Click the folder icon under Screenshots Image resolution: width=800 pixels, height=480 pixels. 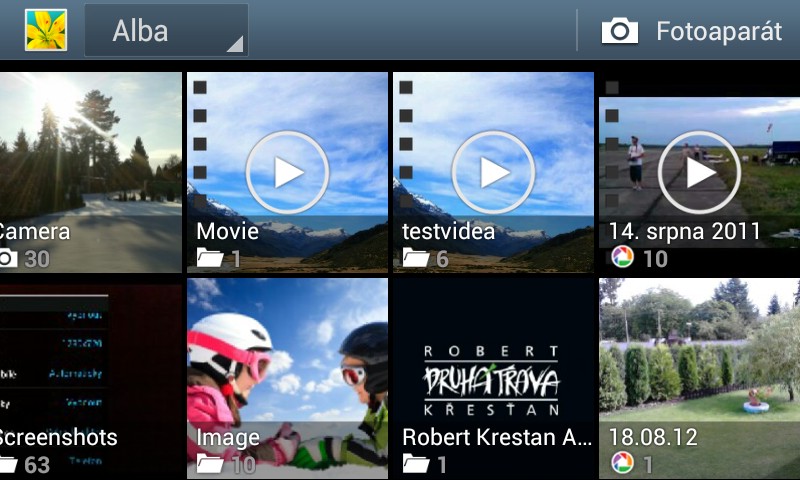(8, 464)
